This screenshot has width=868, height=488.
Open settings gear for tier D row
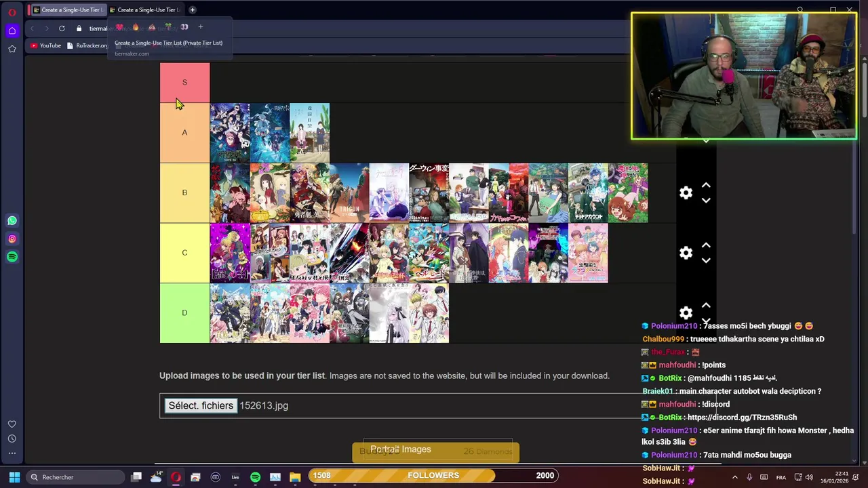[x=686, y=313]
